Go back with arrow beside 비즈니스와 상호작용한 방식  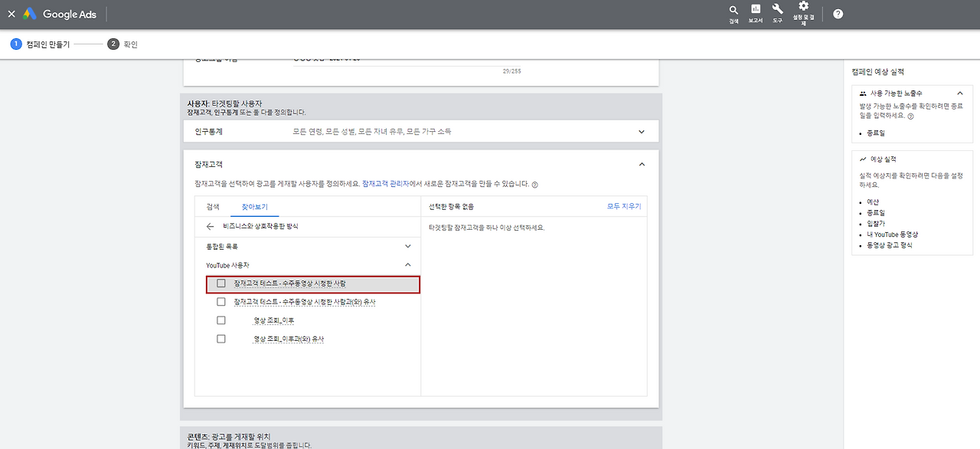(x=210, y=227)
